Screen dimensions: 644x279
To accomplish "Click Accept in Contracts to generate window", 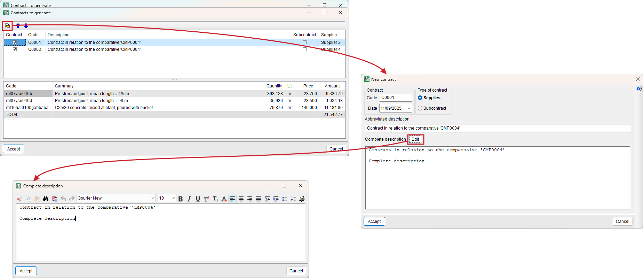I will tap(14, 149).
